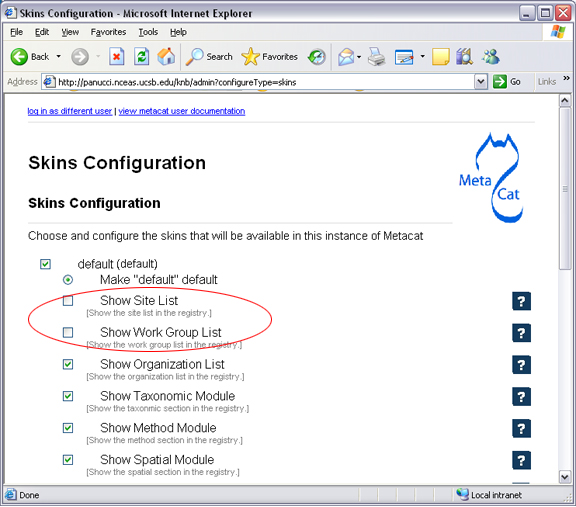
Task: Open help for Show Taxonomic Module
Action: tap(521, 396)
